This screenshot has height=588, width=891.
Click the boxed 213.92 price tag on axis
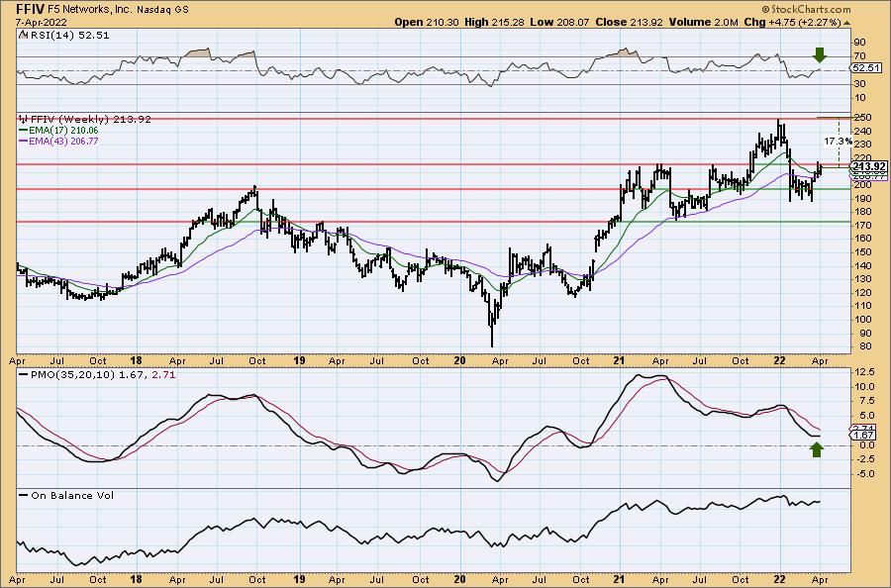tap(869, 166)
